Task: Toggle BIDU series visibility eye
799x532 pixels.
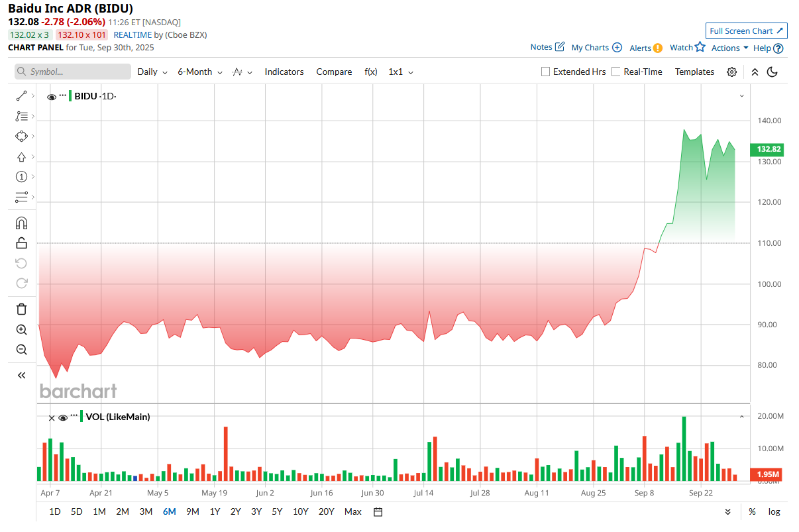Action: (52, 97)
